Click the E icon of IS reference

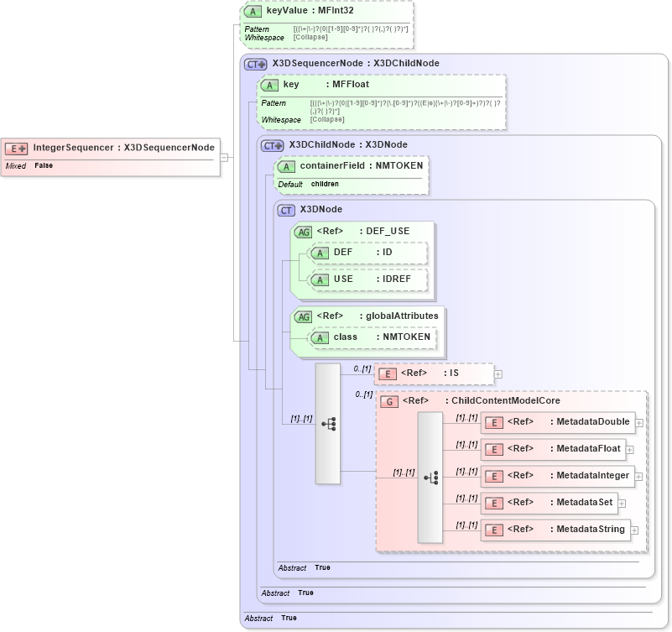[x=388, y=374]
